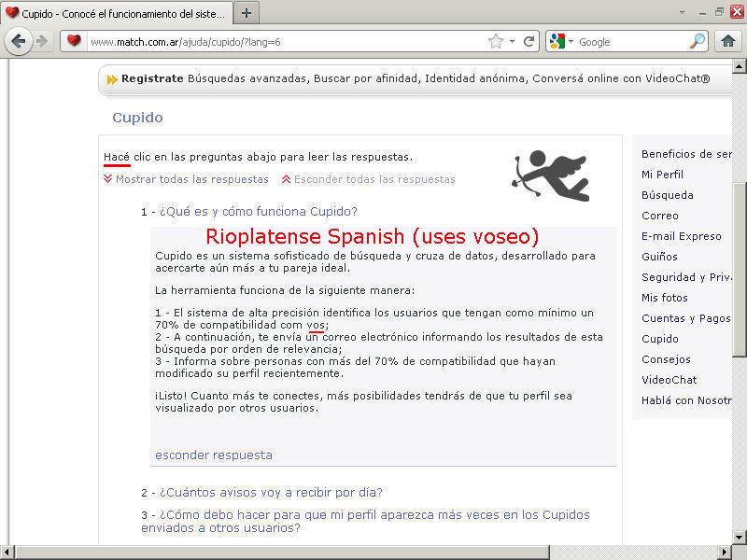The width and height of the screenshot is (747, 560).
Task: Open VideoChat sidebar link
Action: coord(669,380)
